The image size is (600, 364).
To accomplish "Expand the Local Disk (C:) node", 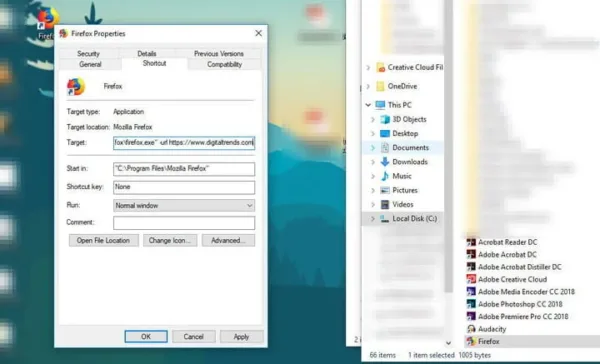I will [373, 219].
